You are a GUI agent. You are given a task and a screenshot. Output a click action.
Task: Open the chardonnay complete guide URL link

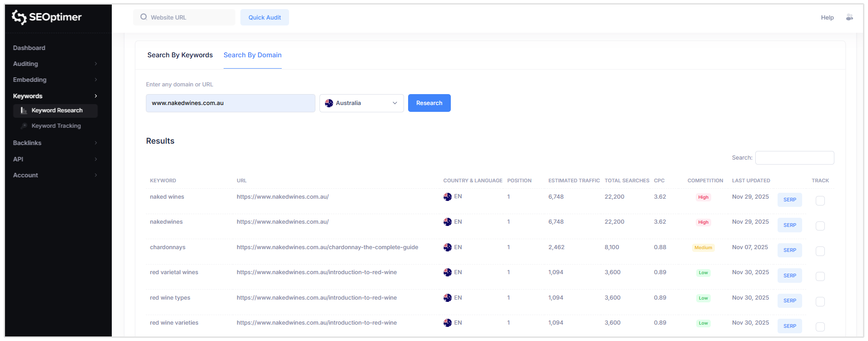pos(327,247)
